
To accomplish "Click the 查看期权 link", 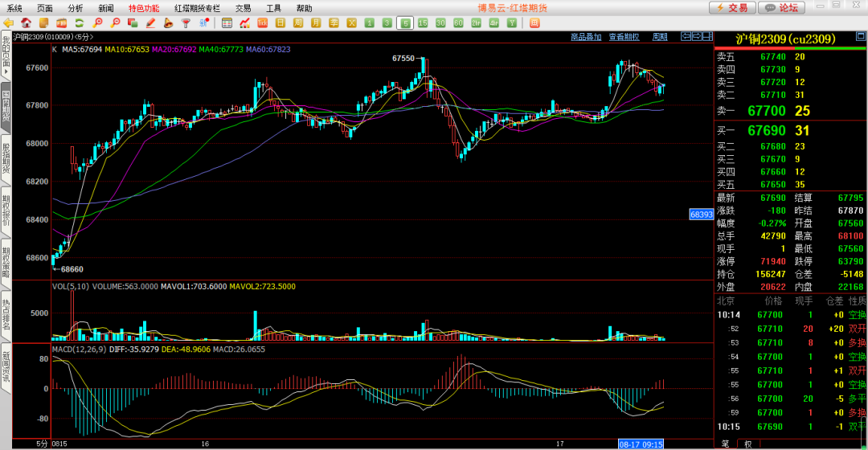I will pos(624,36).
